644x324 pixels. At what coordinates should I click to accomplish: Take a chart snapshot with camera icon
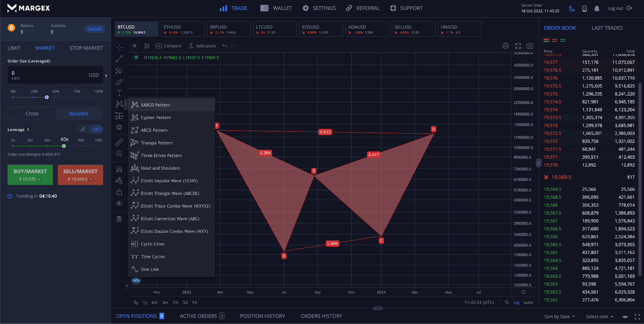pos(530,46)
